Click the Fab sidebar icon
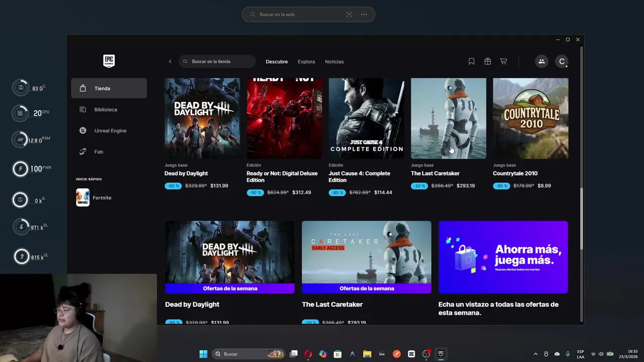The height and width of the screenshot is (362, 644). click(x=83, y=152)
